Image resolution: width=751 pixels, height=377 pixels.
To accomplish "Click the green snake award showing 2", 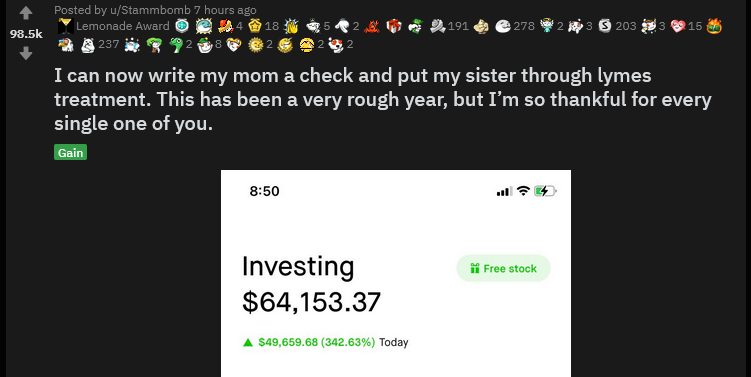I will point(176,45).
